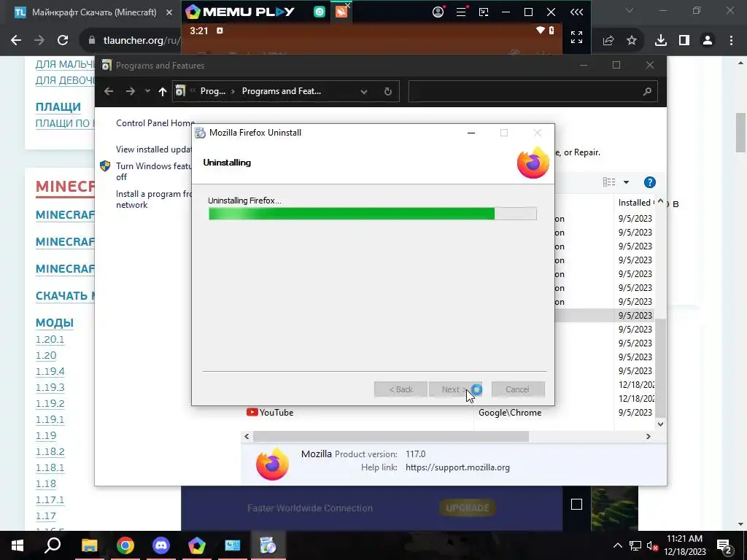Image resolution: width=747 pixels, height=560 pixels.
Task: Open the Firefox uninstaller taskbar icon
Action: (268, 545)
